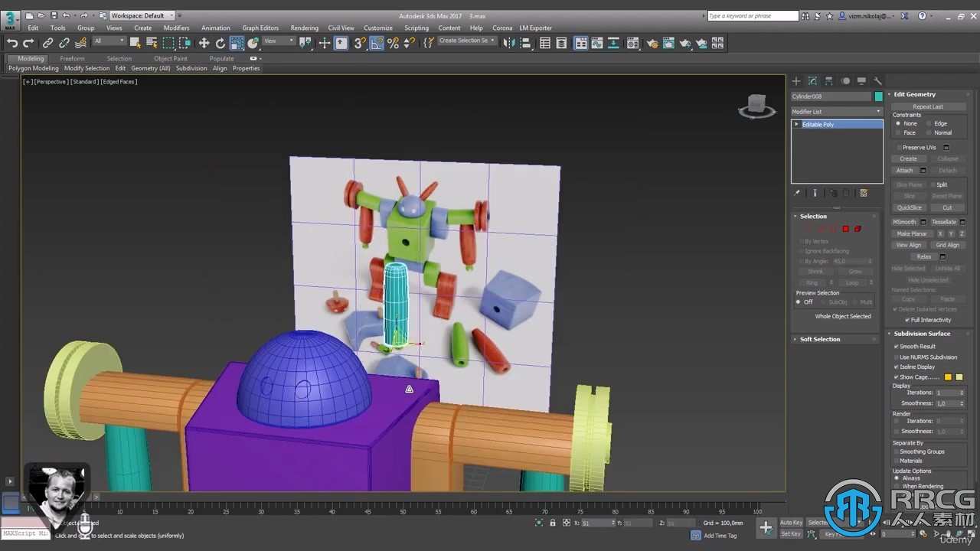Toggle Smooth Result checkbox
This screenshot has width=980, height=551.
(x=897, y=347)
